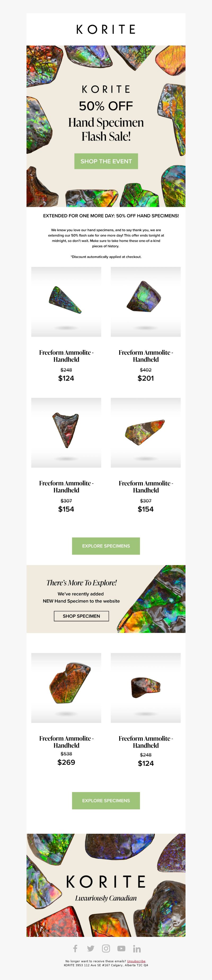Click the green SHOP THE EVENT button
Viewport: 212px width, 980px height.
[x=106, y=161]
